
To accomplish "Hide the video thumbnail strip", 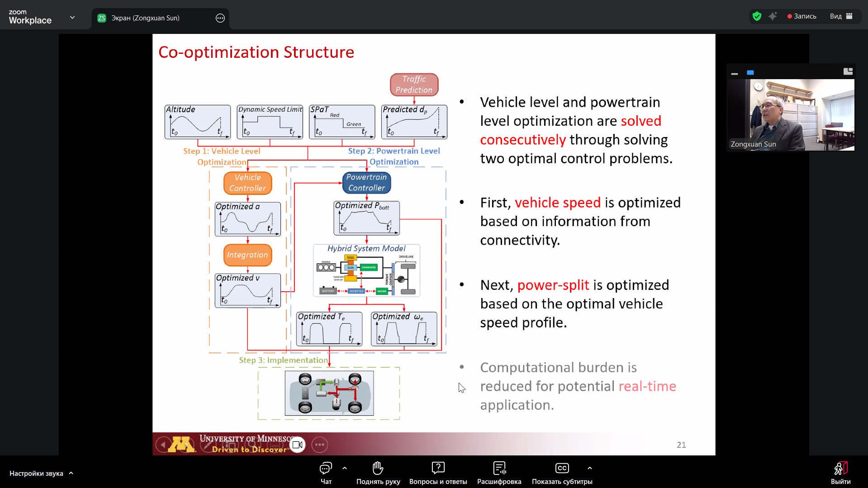I will [x=735, y=72].
